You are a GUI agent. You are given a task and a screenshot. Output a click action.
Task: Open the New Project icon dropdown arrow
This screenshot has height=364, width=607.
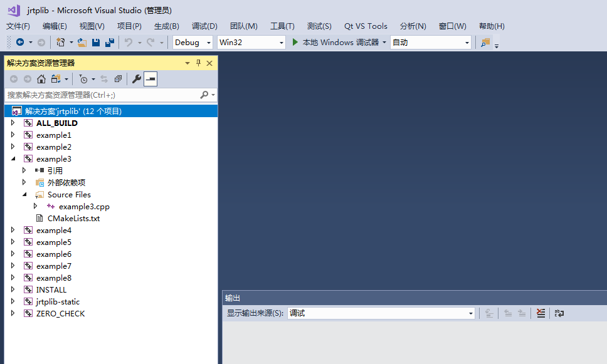coord(71,42)
